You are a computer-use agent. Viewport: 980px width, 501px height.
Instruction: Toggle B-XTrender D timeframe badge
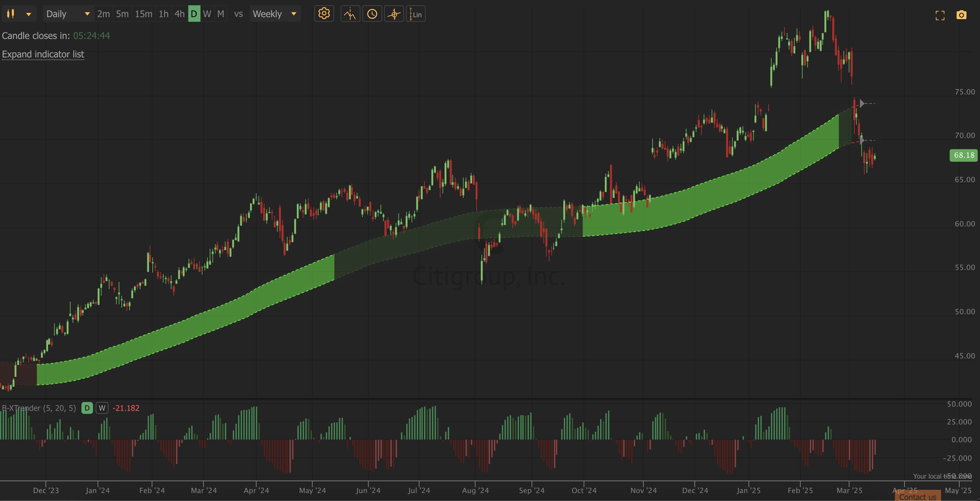[87, 408]
